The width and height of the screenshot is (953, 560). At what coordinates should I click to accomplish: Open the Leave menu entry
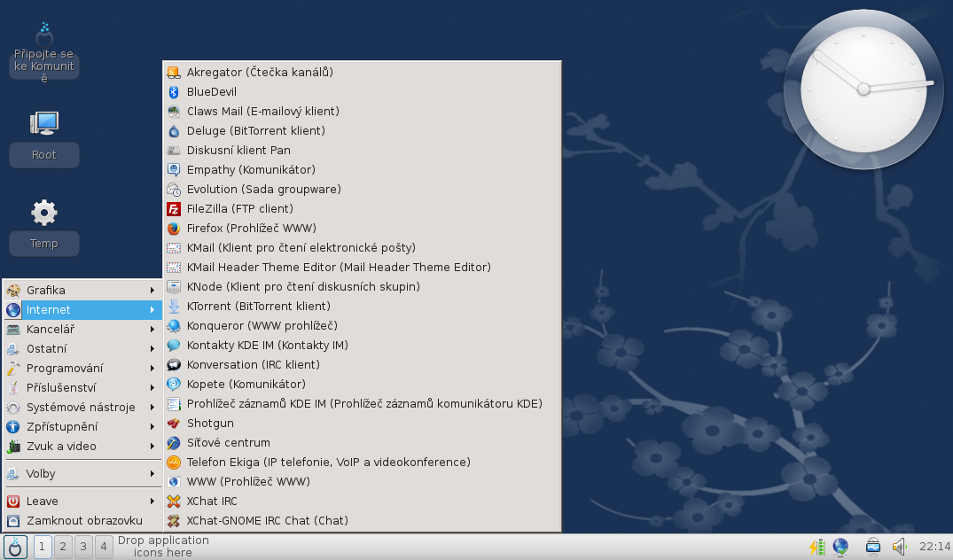[82, 502]
